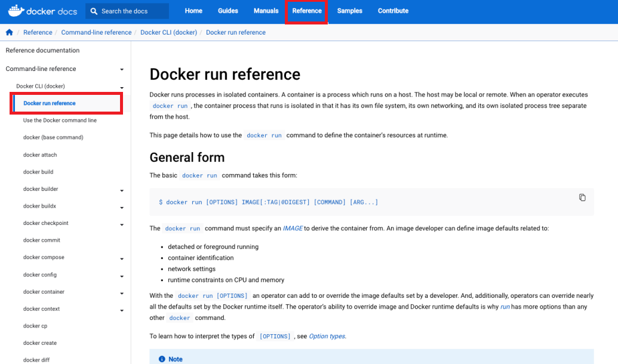Click the search magnifier icon
The image size is (618, 364).
[94, 11]
